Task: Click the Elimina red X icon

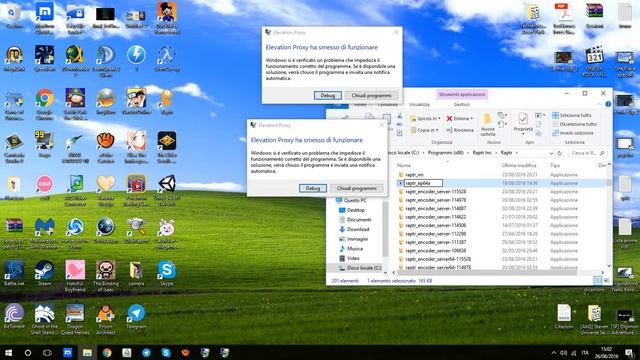Action: coord(449,118)
